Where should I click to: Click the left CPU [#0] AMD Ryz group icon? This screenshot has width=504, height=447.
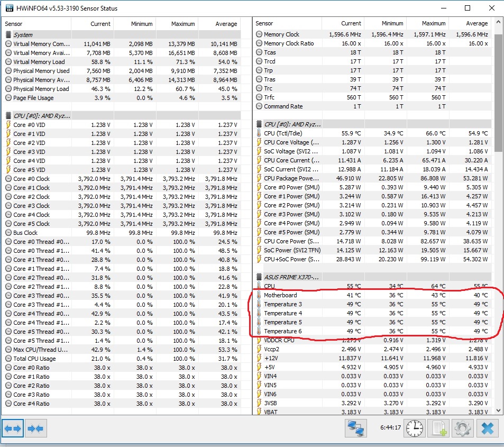(x=8, y=116)
